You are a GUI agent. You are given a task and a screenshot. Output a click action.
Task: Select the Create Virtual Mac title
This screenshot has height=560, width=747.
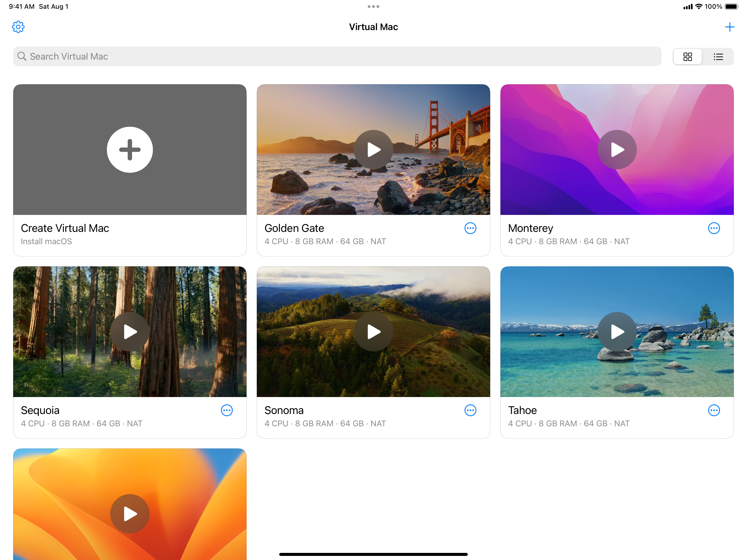click(x=65, y=228)
